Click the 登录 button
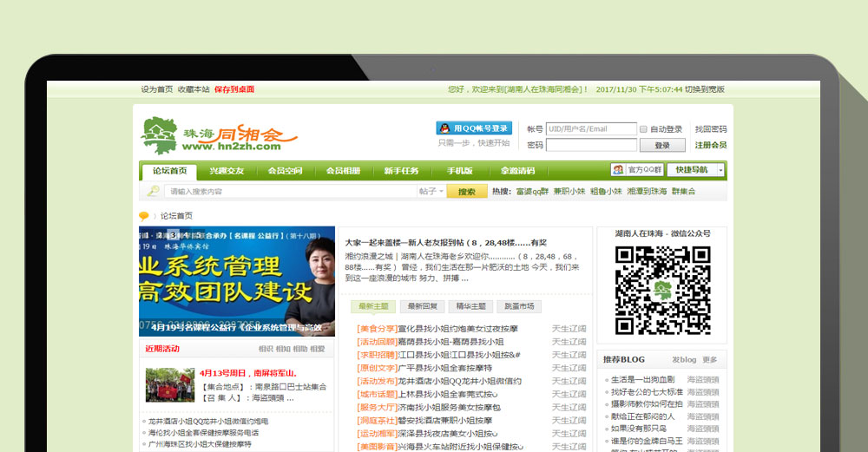 click(x=662, y=145)
